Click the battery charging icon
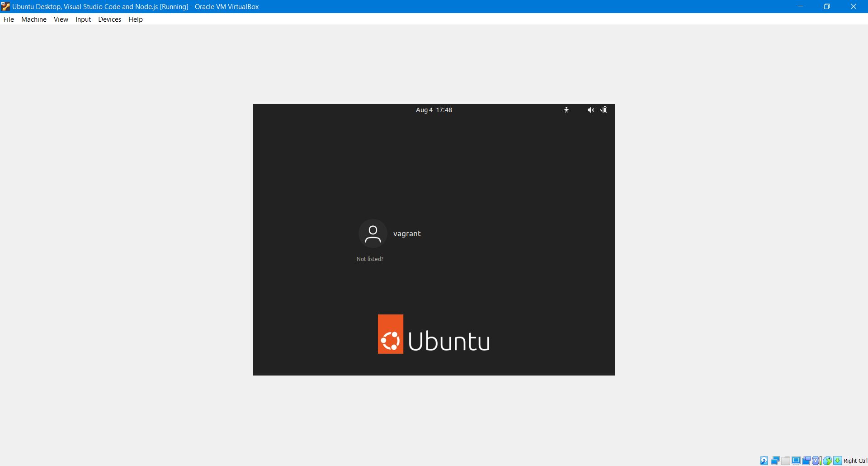 click(604, 110)
